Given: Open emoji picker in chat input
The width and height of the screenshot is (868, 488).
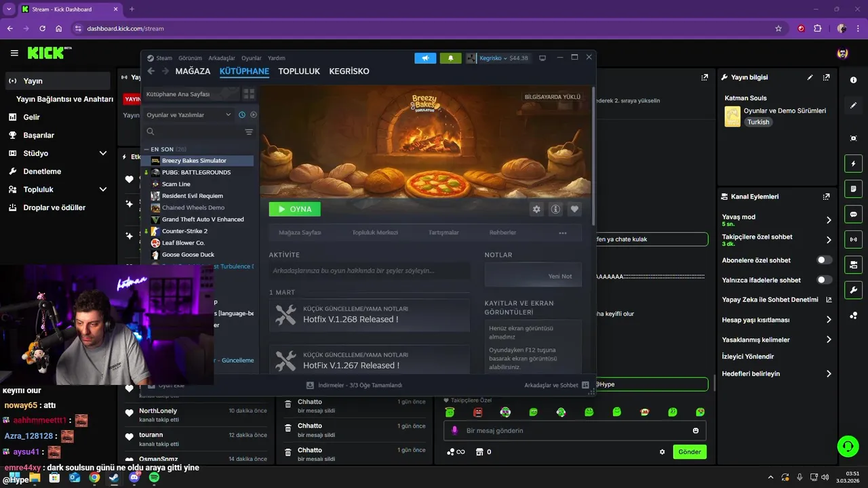Looking at the screenshot, I should [696, 430].
